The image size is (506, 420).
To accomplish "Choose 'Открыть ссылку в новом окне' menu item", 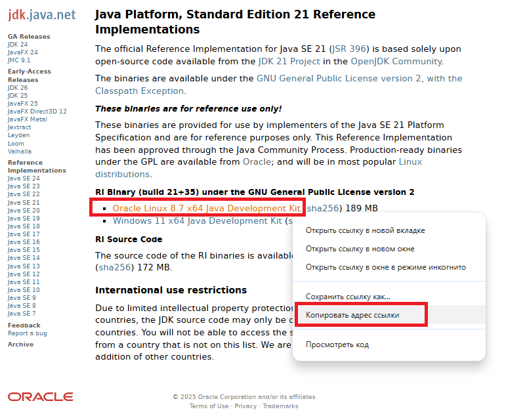I will click(x=389, y=249).
